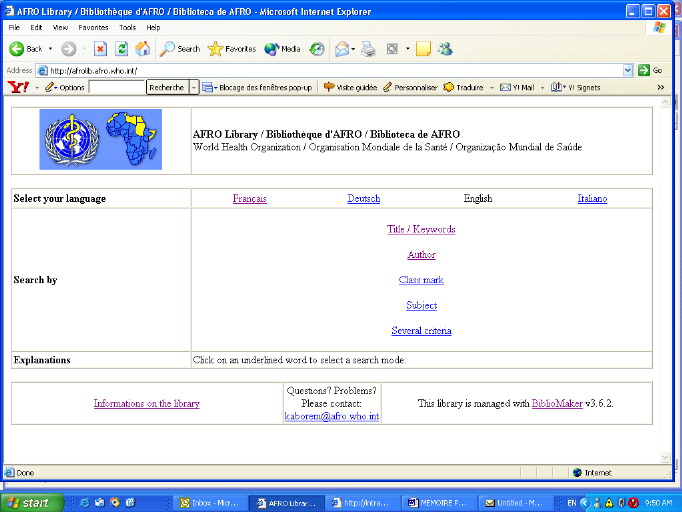Image resolution: width=682 pixels, height=512 pixels.
Task: Click inside the Yahoo toolbar search field
Action: (116, 88)
